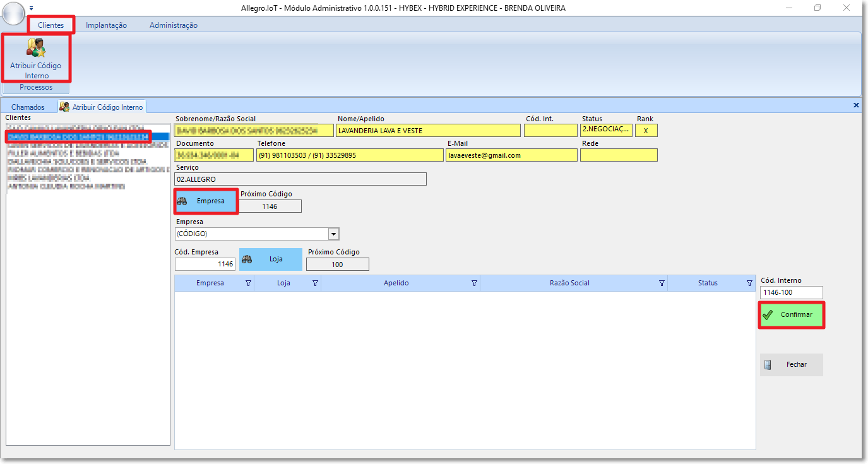Image resolution: width=868 pixels, height=464 pixels.
Task: Filter the Loja column
Action: pos(315,283)
